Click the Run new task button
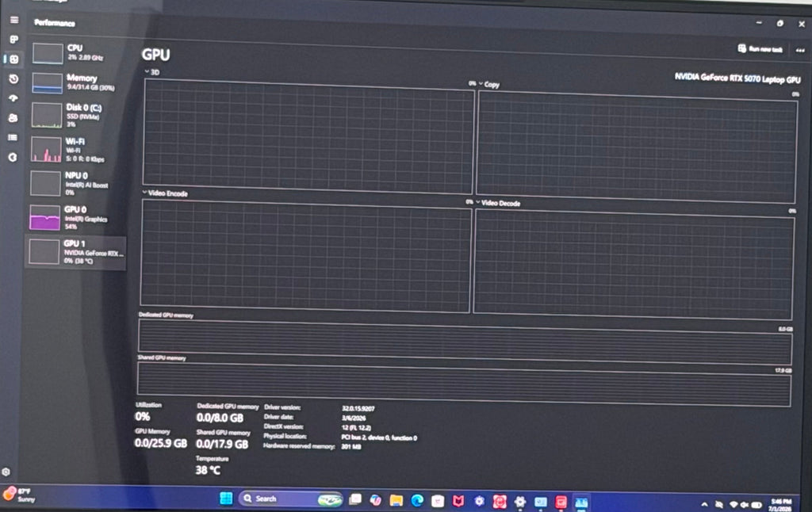Image resolution: width=812 pixels, height=512 pixels. (760, 49)
